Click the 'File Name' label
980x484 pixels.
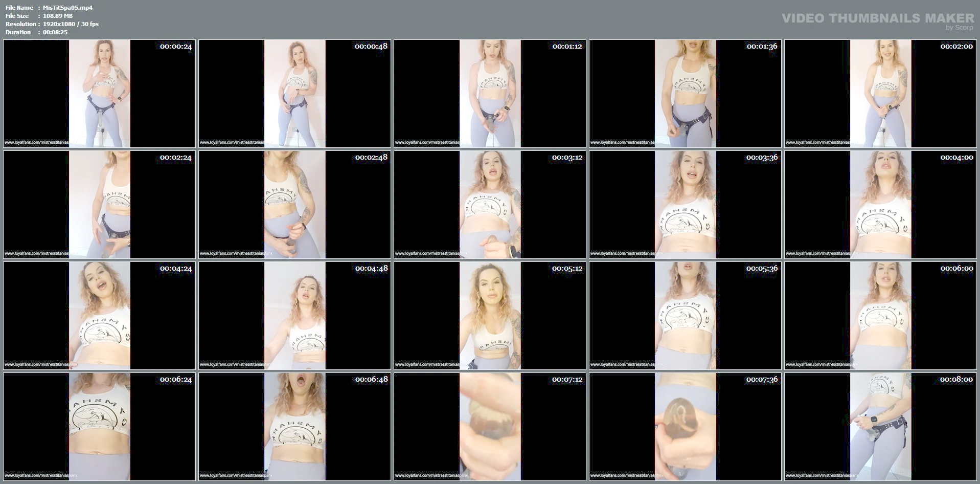point(19,8)
